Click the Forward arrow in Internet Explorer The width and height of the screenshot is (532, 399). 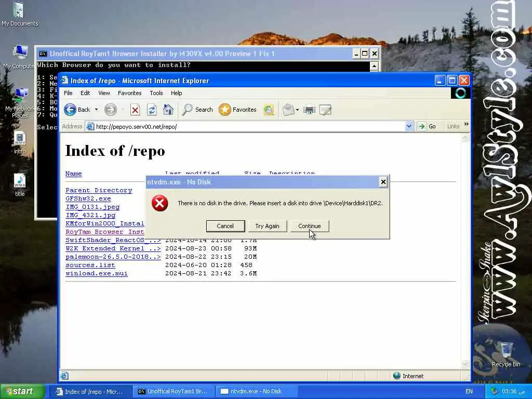coord(110,110)
